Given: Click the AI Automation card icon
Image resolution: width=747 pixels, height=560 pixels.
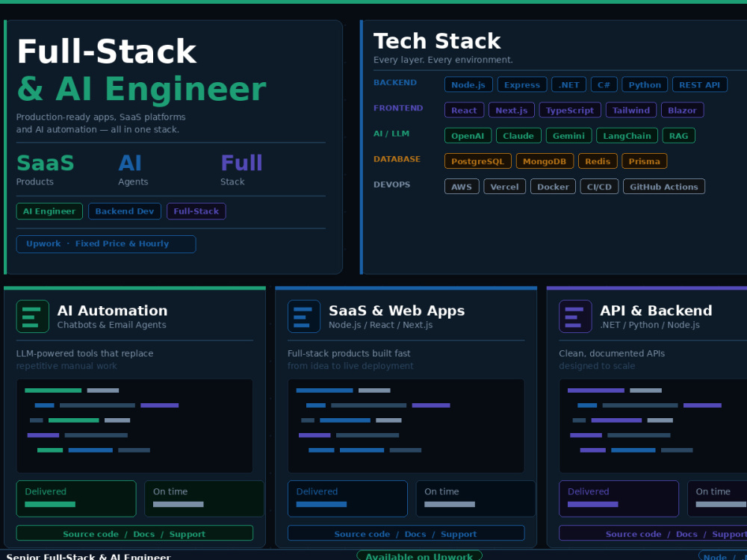Looking at the screenshot, I should click(x=32, y=316).
